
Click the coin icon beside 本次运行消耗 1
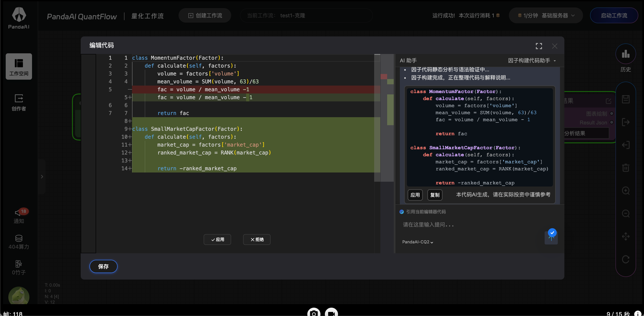tap(498, 16)
